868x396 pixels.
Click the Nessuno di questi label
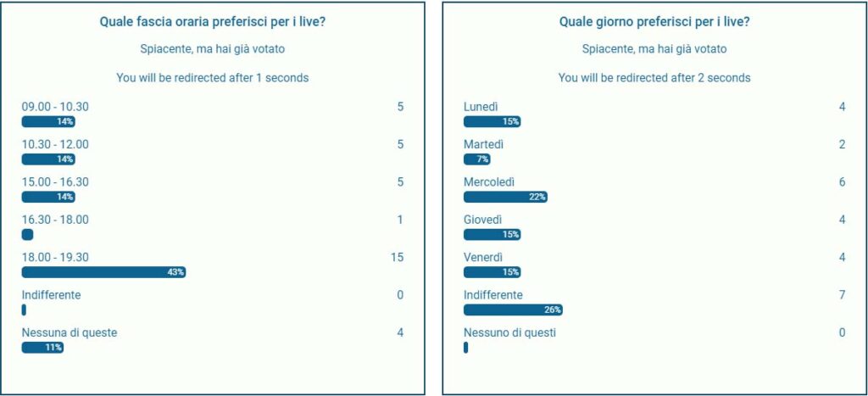click(x=509, y=333)
